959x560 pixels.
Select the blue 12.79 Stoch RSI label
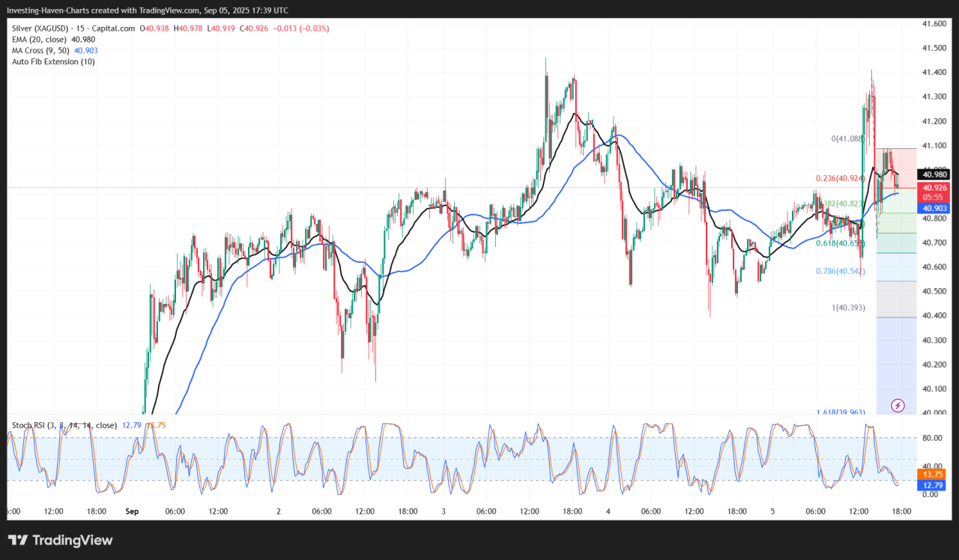pos(931,485)
